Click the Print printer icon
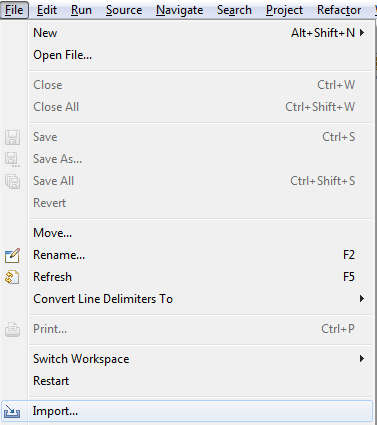This screenshot has height=425, width=377. click(x=12, y=329)
